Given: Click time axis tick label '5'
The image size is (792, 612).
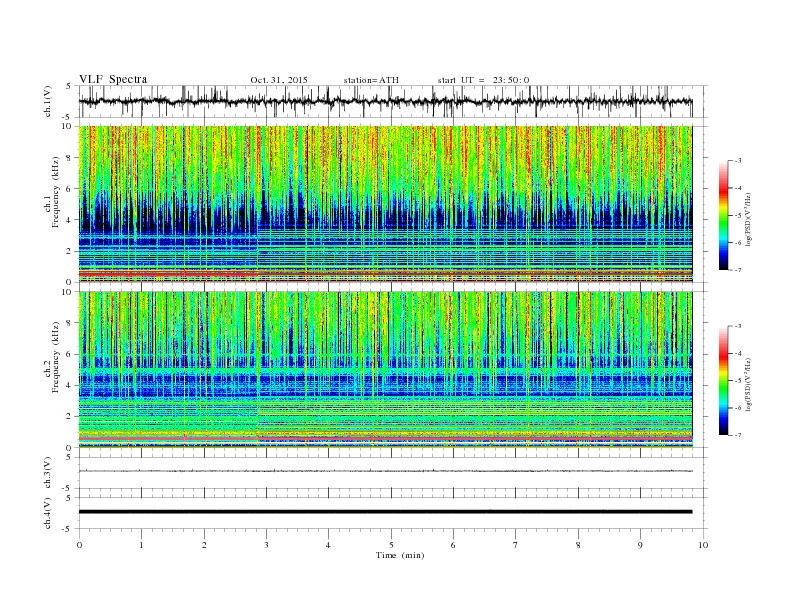Looking at the screenshot, I should click(x=391, y=545).
